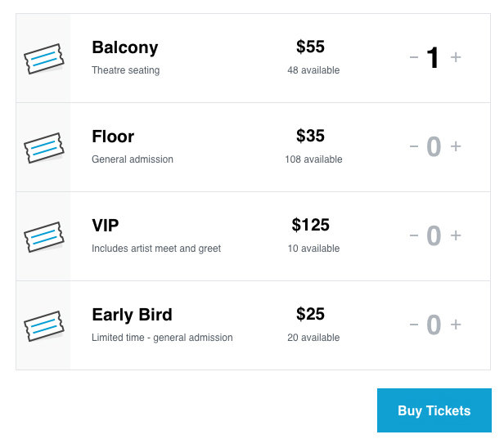Click the Early Bird quantity value 0

[434, 325]
